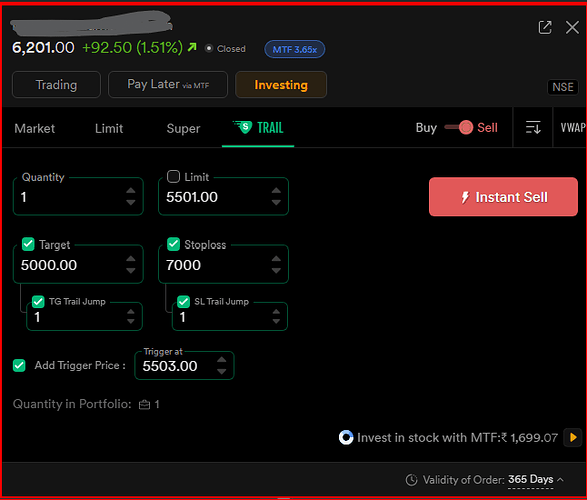Open order window in popout icon
Viewport: 587px width, 500px height.
click(x=545, y=27)
